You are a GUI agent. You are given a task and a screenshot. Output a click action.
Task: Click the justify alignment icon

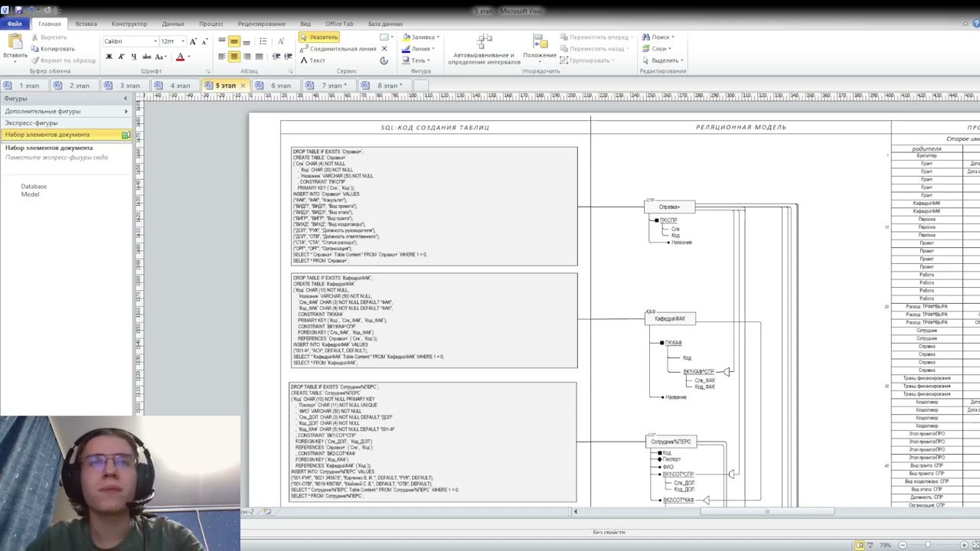pyautogui.click(x=259, y=57)
